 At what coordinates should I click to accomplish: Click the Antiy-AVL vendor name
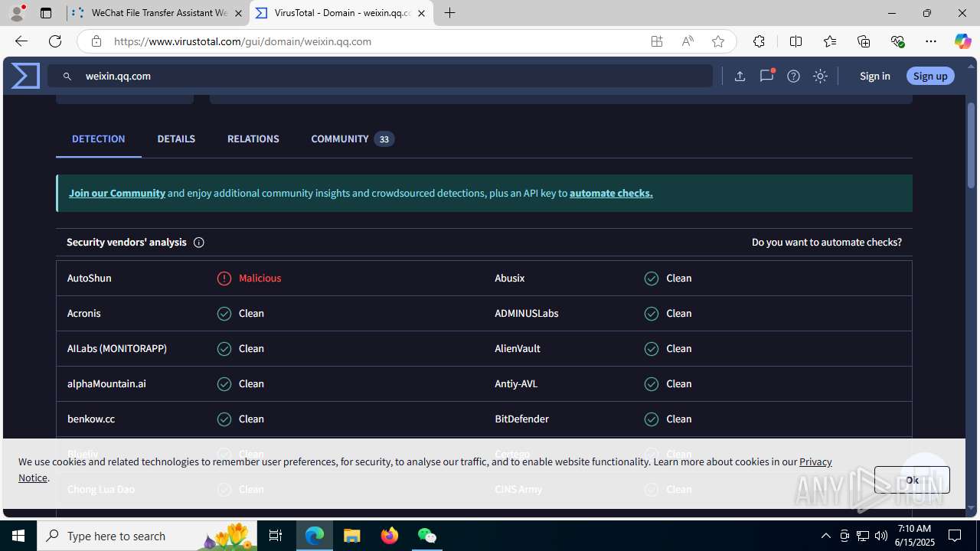pyautogui.click(x=516, y=383)
